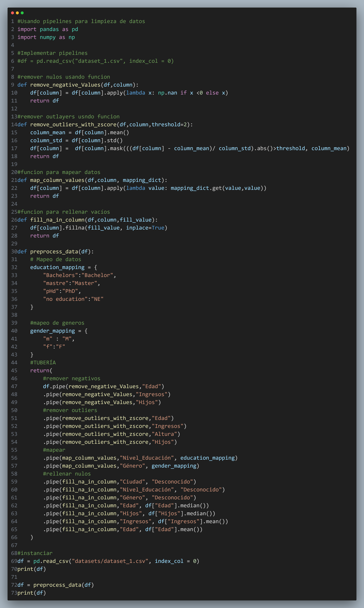Image resolution: width=364 pixels, height=608 pixels.
Task: Click the pd.read_csv "datasets/dataset_1.csv" line
Action: click(108, 561)
